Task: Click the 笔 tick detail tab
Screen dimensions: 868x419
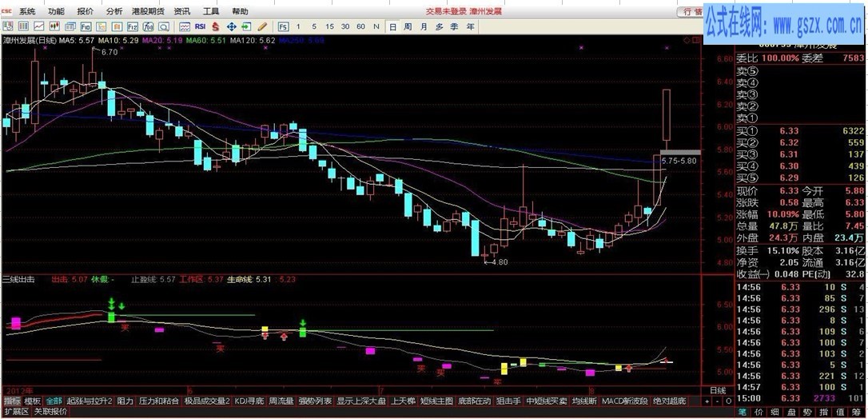Action: click(x=742, y=412)
